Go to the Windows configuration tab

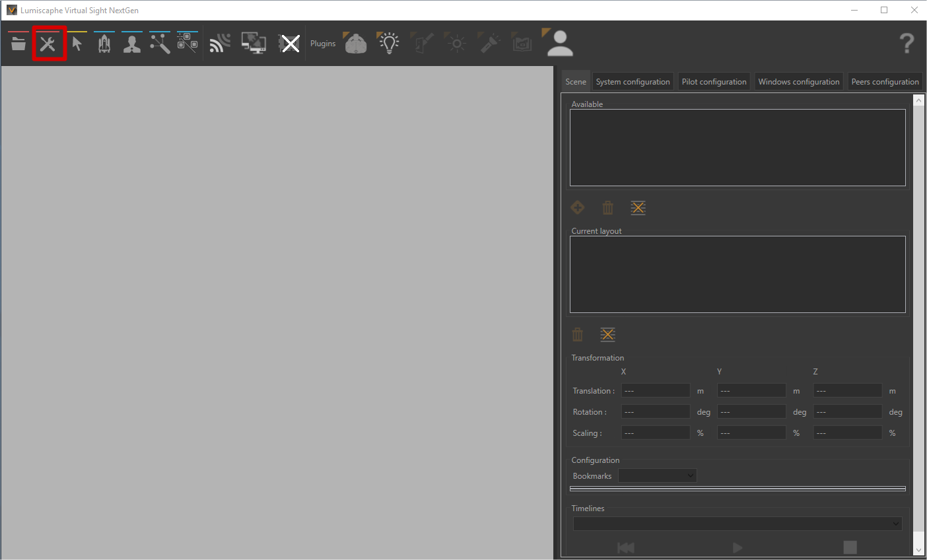point(798,82)
